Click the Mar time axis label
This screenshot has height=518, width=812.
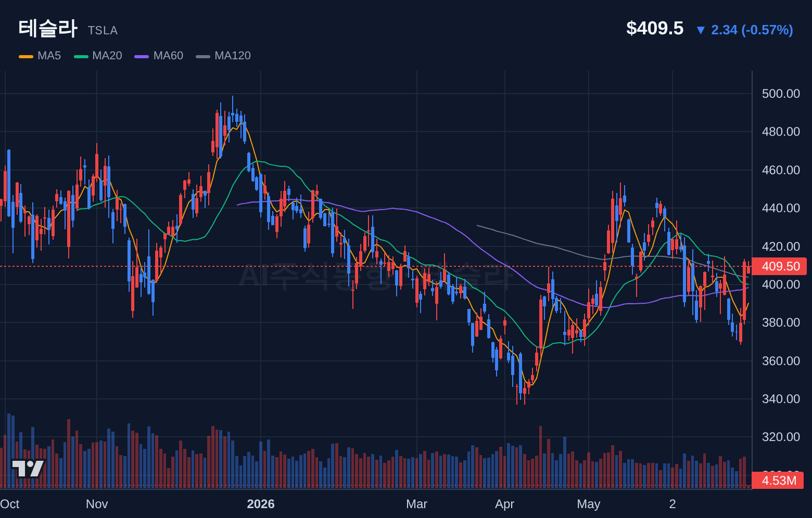click(x=416, y=504)
